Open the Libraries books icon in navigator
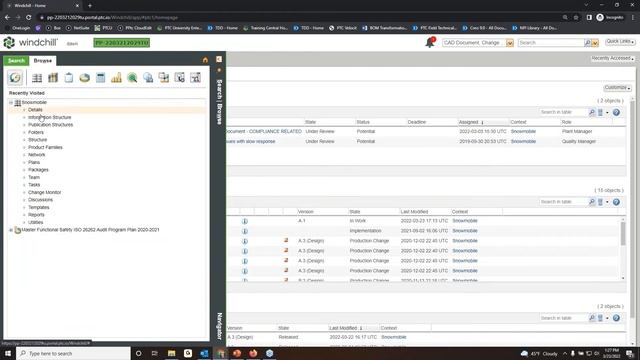 (53, 78)
